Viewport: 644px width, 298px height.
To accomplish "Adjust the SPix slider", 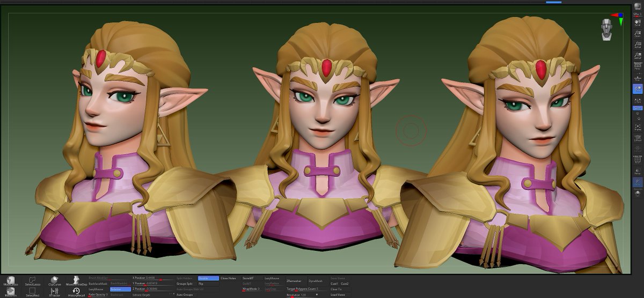I will click(638, 14).
